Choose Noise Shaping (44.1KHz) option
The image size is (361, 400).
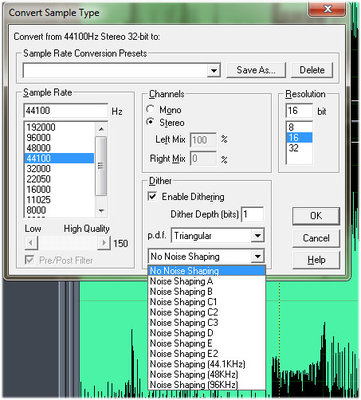tap(206, 364)
